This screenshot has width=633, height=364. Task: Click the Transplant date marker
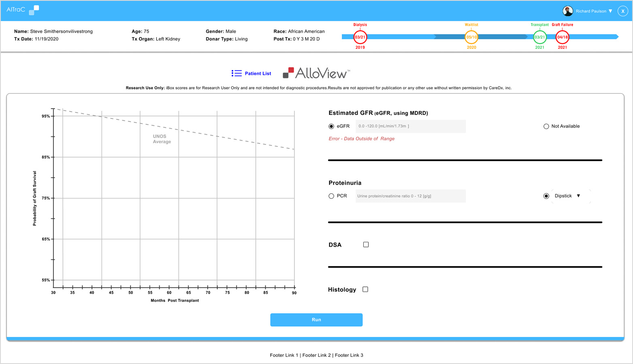coord(539,36)
